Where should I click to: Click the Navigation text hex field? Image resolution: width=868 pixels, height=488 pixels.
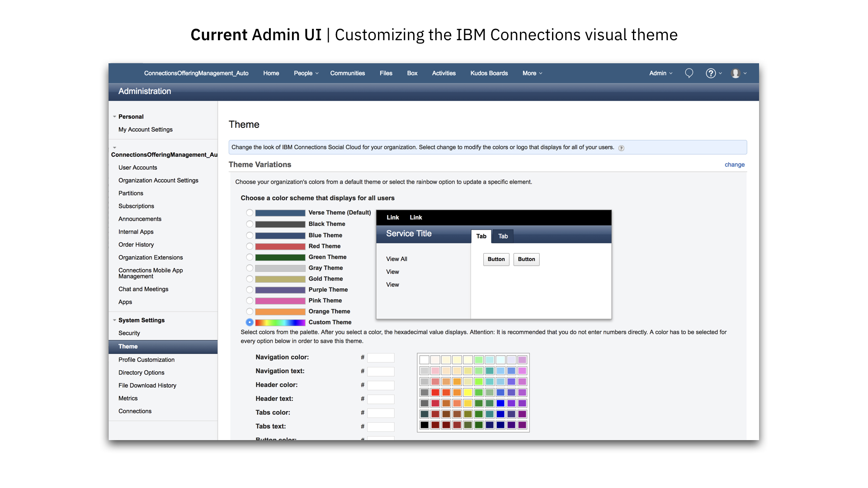[381, 371]
